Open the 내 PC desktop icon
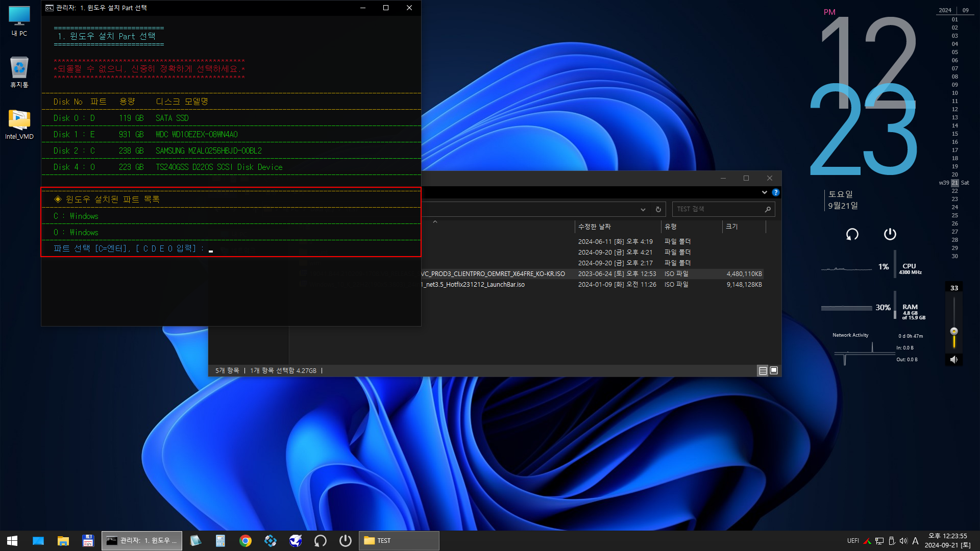This screenshot has width=980, height=551. coord(19,21)
